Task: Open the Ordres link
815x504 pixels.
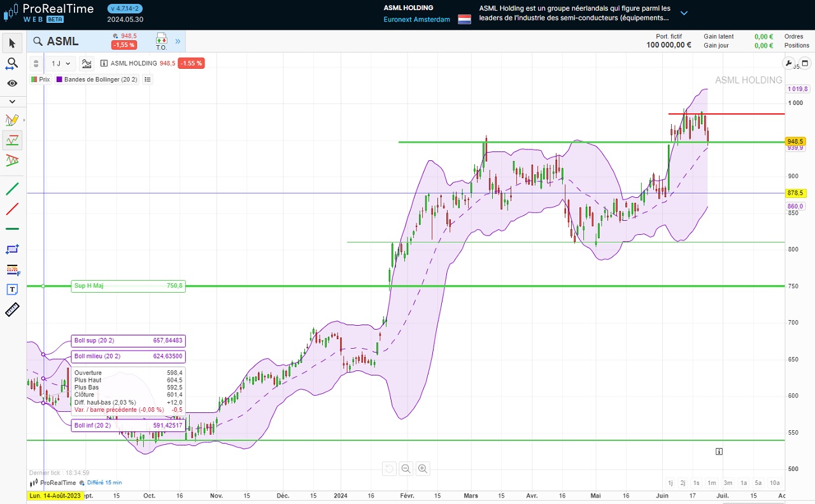Action: 793,37
